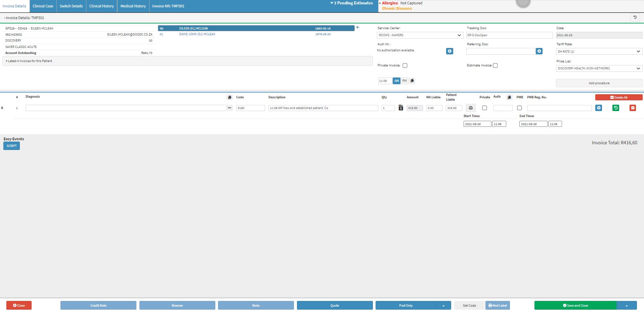The height and width of the screenshot is (312, 644).
Task: Open the Service Center dropdown
Action: pyautogui.click(x=420, y=35)
